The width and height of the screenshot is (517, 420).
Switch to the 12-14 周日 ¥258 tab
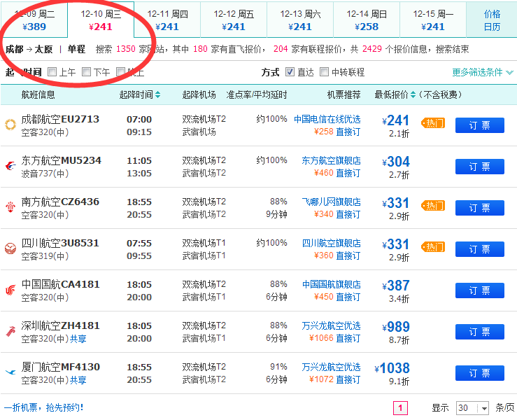pos(367,20)
